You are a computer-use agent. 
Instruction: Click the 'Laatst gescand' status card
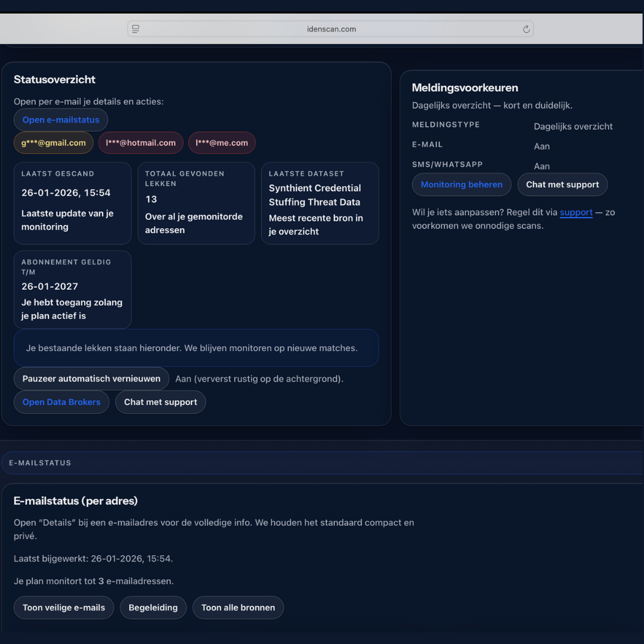[x=72, y=203]
